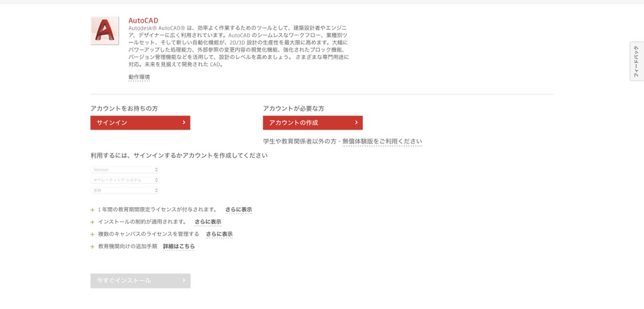Click the text 利用するには、サインインするかアカウントを作成してください
The width and height of the screenshot is (644, 309).
point(179,155)
